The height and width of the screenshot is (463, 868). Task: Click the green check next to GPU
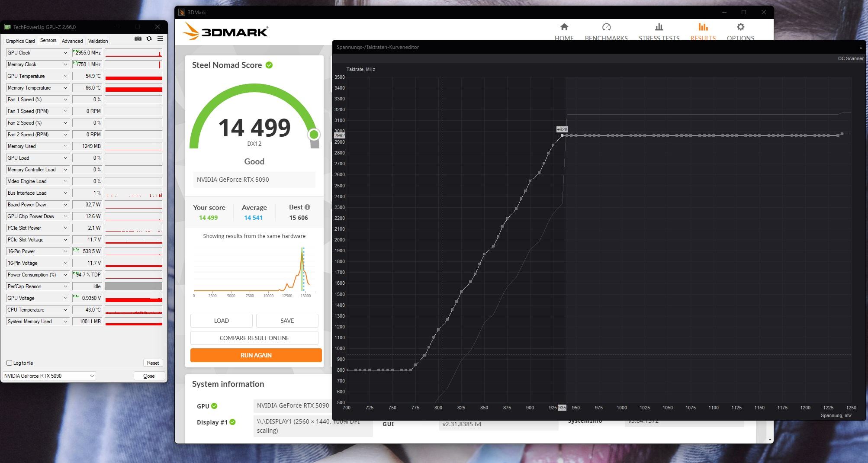pos(214,406)
